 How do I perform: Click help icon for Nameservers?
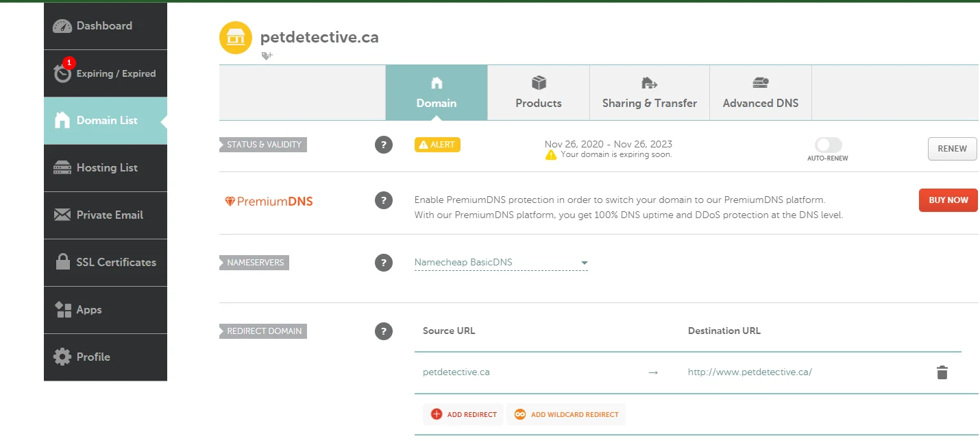click(x=384, y=262)
